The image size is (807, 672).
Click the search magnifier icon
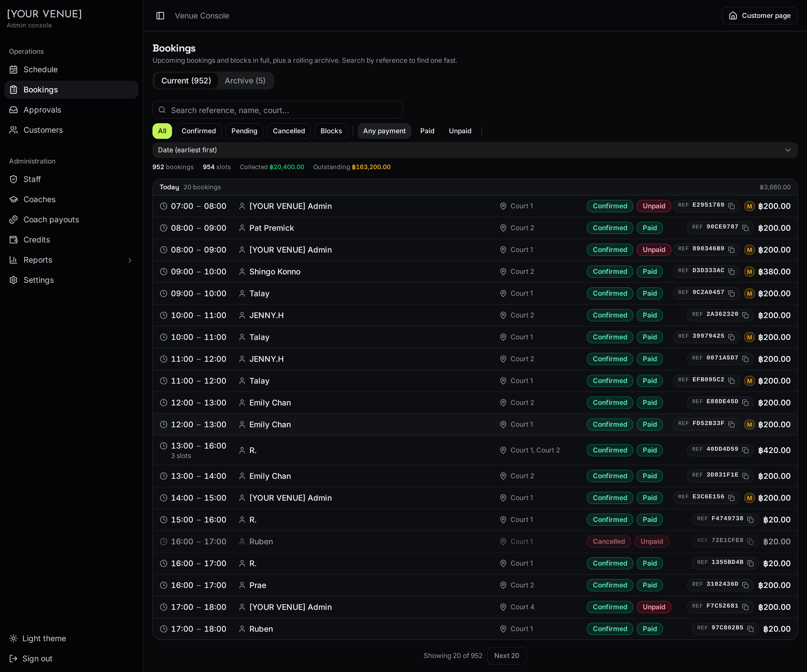(162, 110)
